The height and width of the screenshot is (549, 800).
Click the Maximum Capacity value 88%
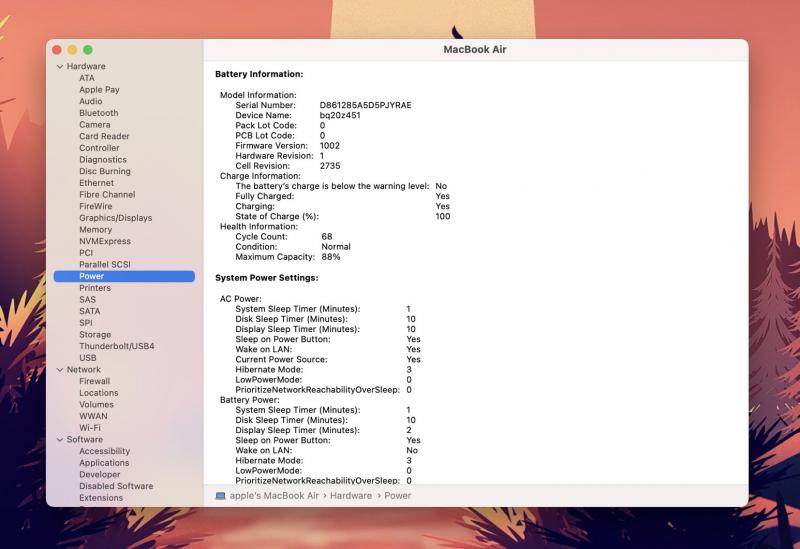[331, 257]
